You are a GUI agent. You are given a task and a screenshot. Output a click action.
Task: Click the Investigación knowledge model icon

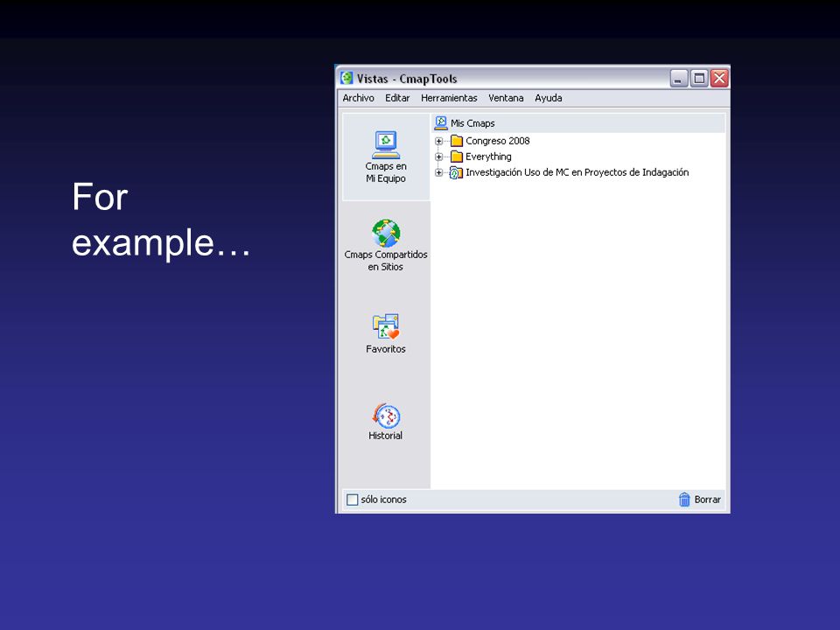coord(456,172)
